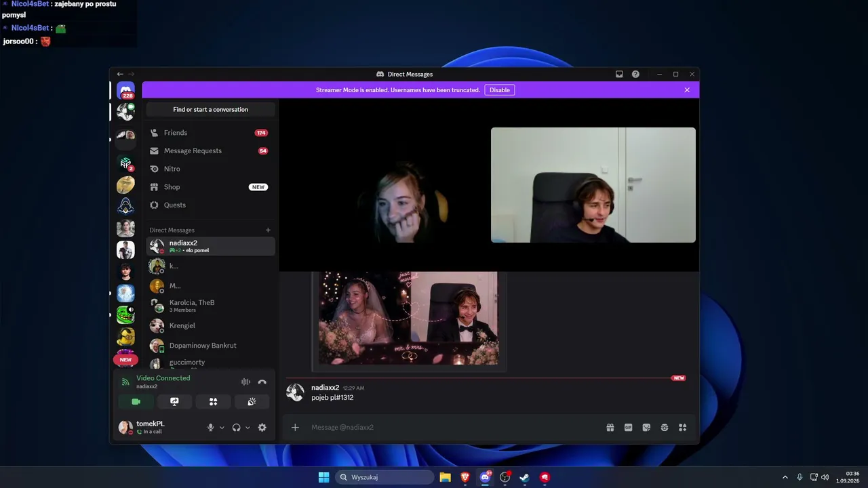Open the wedding image attachment
Viewport: 868px width, 488px height.
409,318
